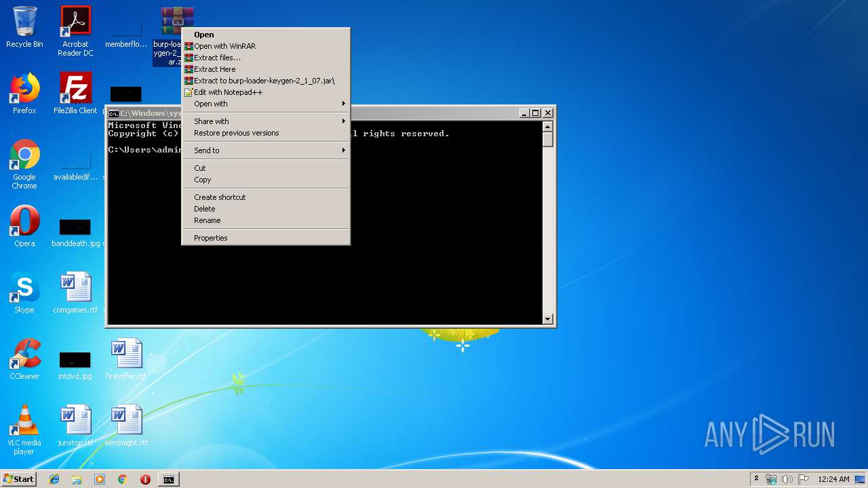This screenshot has height=488, width=868.
Task: Choose Cut from context menu
Action: pyautogui.click(x=266, y=168)
